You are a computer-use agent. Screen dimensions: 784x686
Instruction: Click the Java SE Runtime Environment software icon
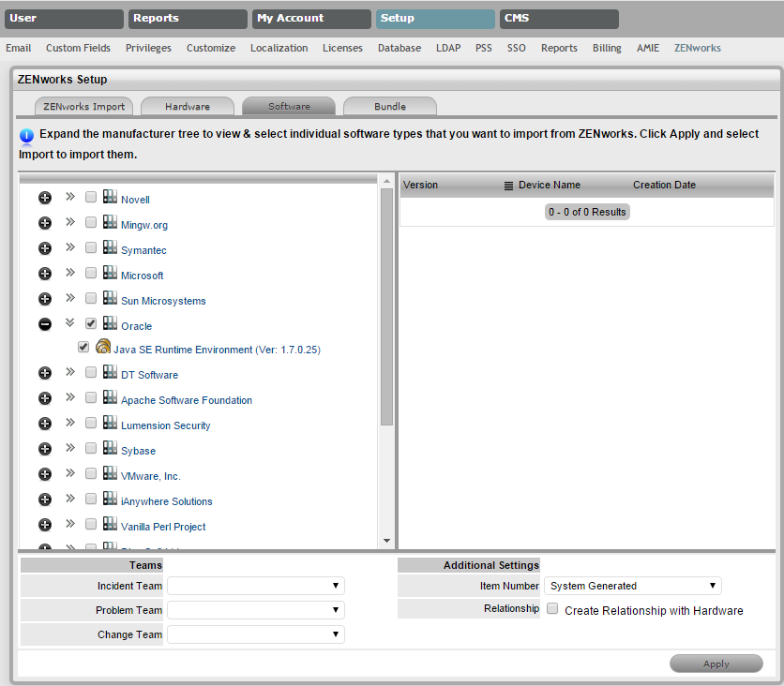pyautogui.click(x=103, y=348)
